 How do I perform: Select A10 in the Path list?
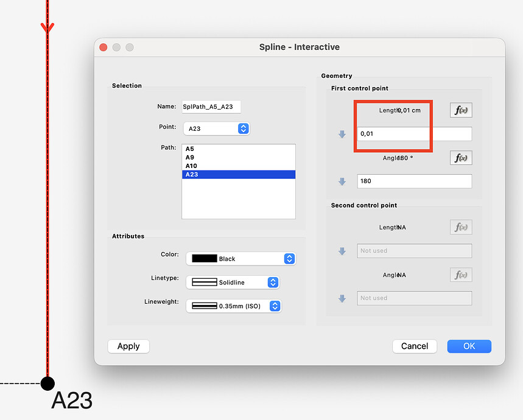click(239, 166)
